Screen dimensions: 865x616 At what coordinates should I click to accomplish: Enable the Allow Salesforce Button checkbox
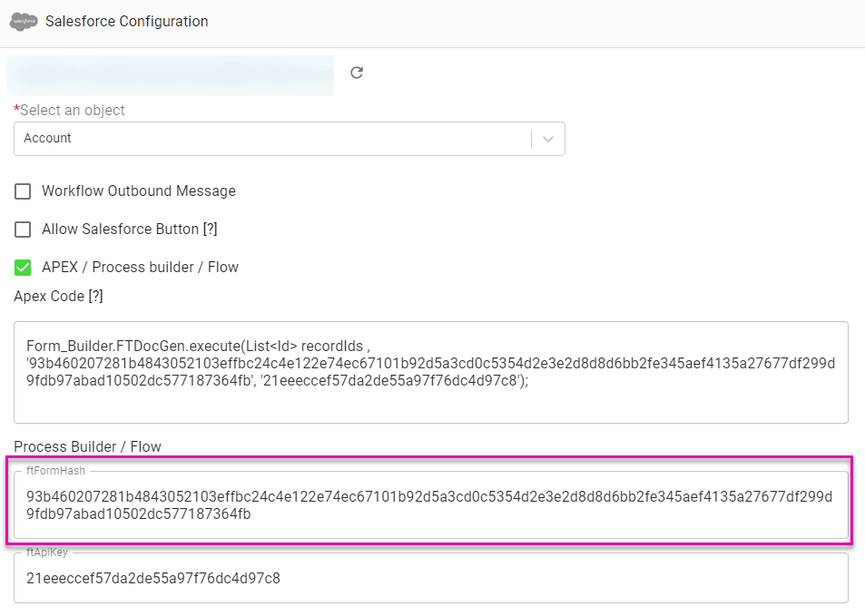click(22, 230)
